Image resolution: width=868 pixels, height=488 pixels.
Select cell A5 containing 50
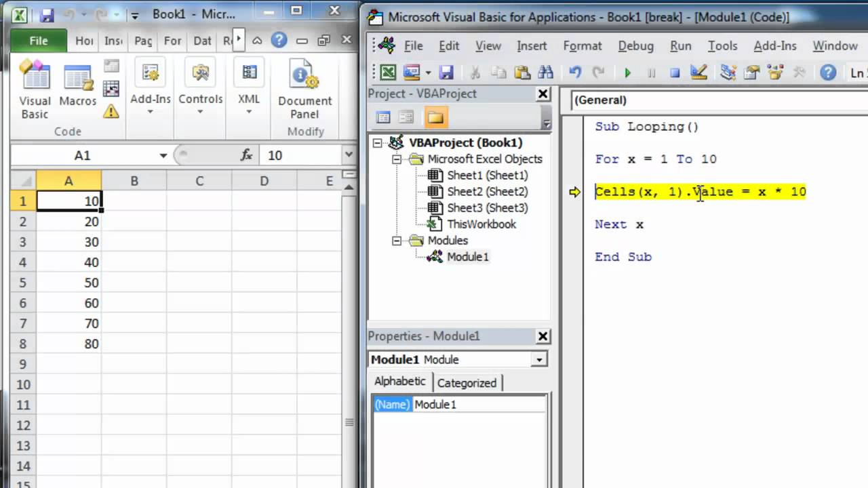click(68, 283)
